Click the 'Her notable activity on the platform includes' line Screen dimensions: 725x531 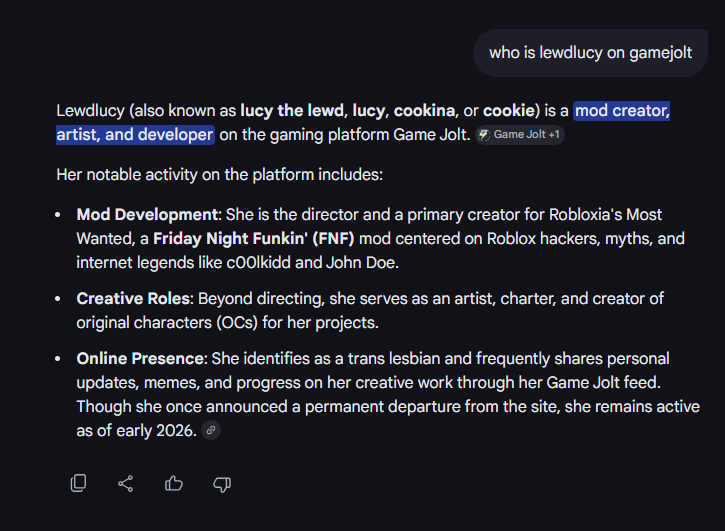tap(220, 174)
